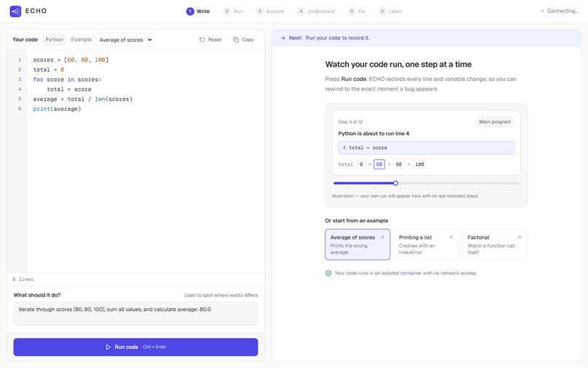Click print(average) code line
Viewport: 588px width, 368px height.
click(x=57, y=109)
